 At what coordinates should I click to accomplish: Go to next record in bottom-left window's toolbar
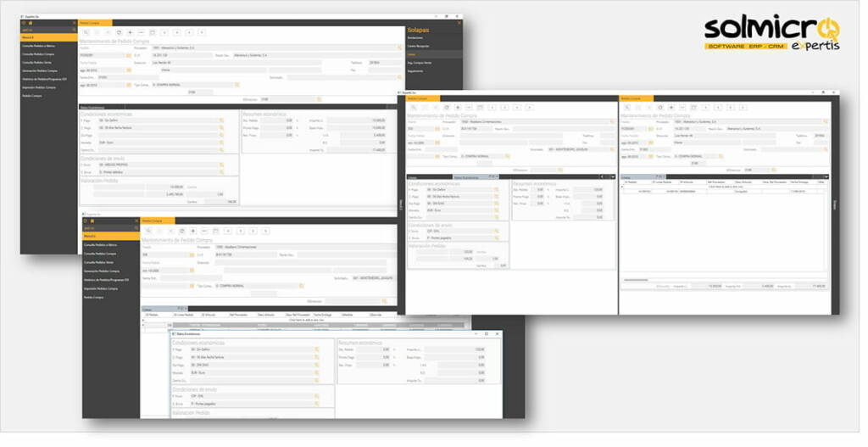253,231
